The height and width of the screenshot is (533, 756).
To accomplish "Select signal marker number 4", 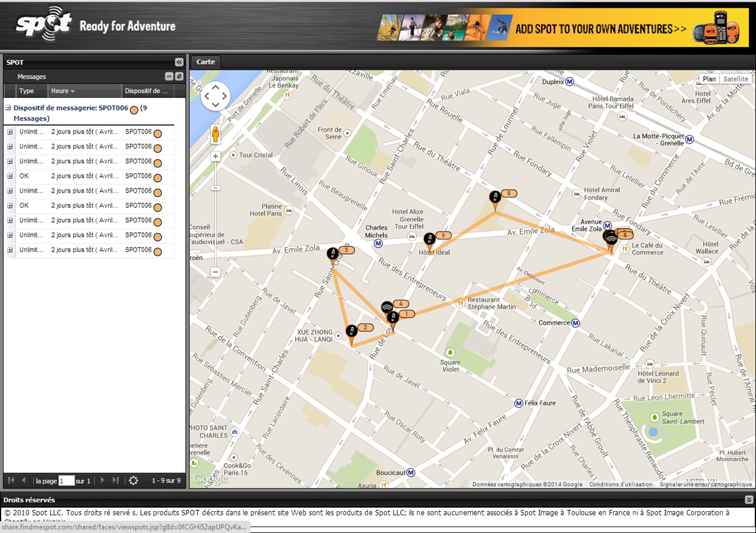I will (387, 308).
